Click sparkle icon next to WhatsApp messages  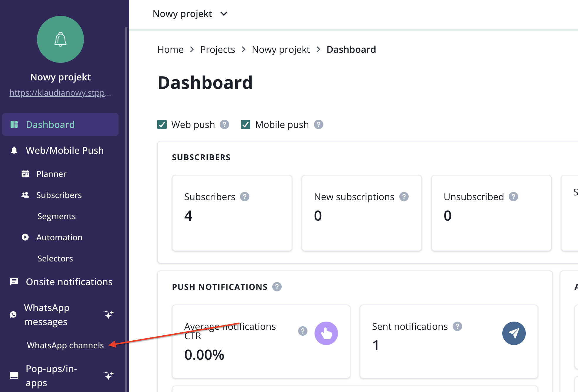pyautogui.click(x=109, y=315)
